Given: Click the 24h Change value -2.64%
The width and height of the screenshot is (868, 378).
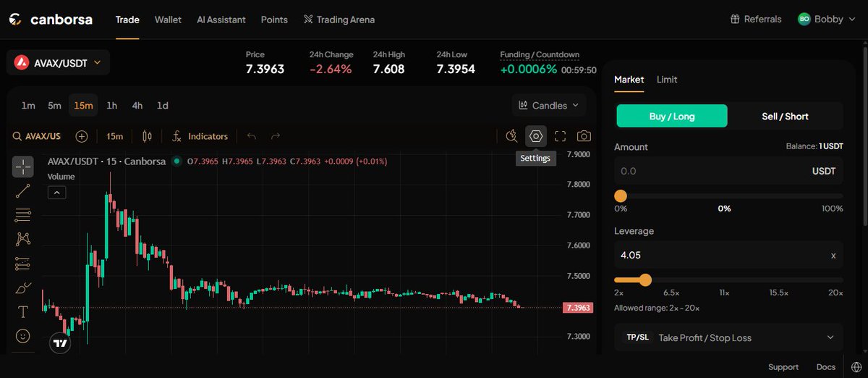Looking at the screenshot, I should click(x=331, y=70).
